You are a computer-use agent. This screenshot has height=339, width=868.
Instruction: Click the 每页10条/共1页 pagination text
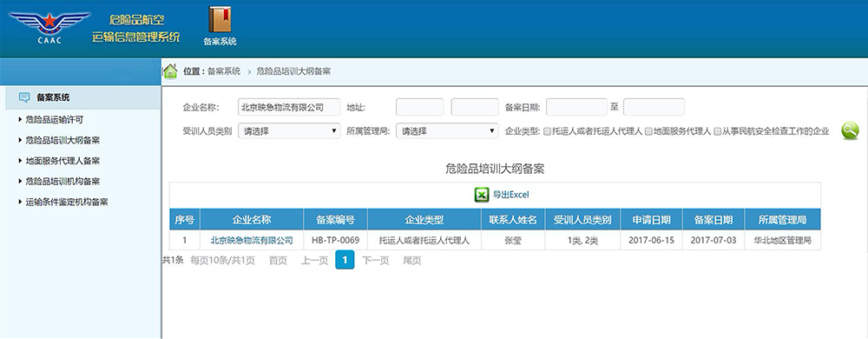tap(222, 261)
